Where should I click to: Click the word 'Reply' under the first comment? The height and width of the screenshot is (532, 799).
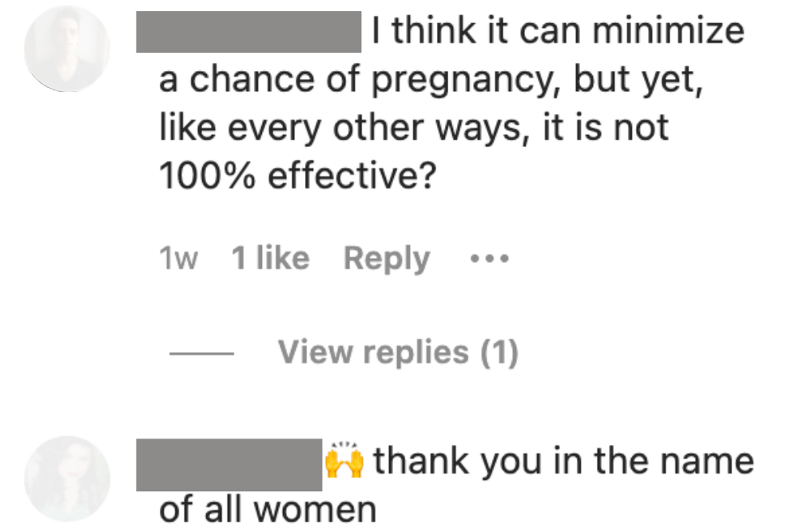coord(387,259)
